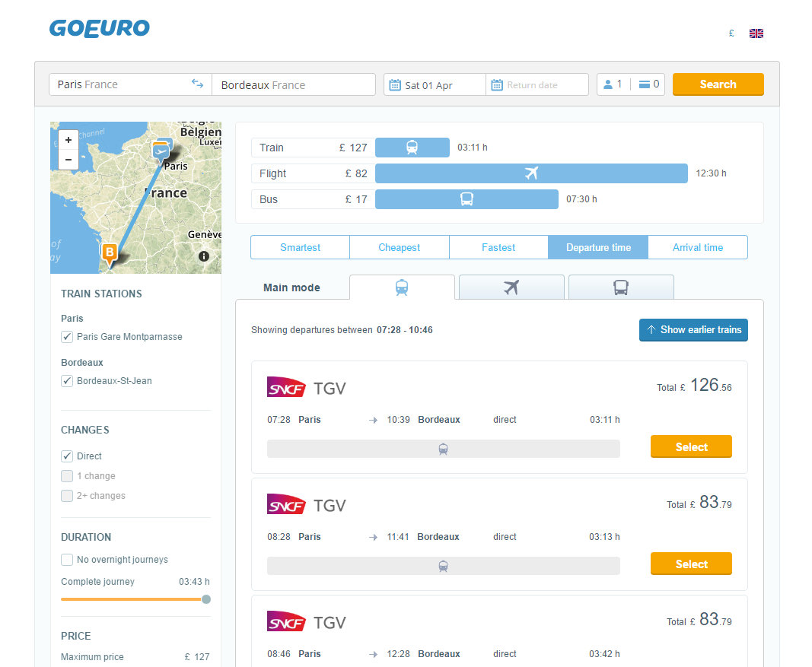This screenshot has width=812, height=667.
Task: Swap origin and destination arrows icon
Action: tap(197, 84)
